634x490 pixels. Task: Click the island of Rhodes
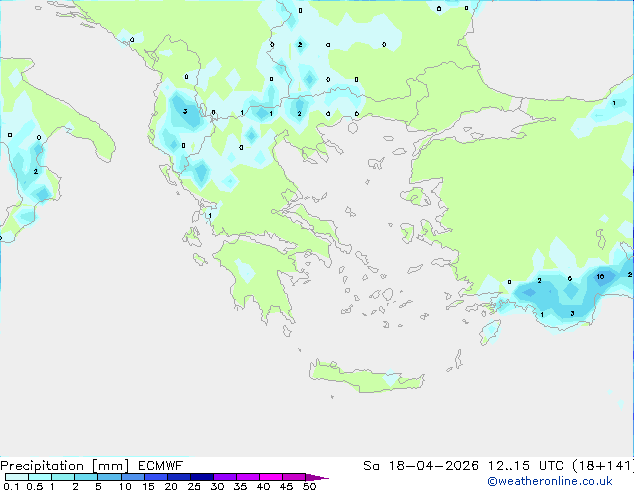[489, 332]
